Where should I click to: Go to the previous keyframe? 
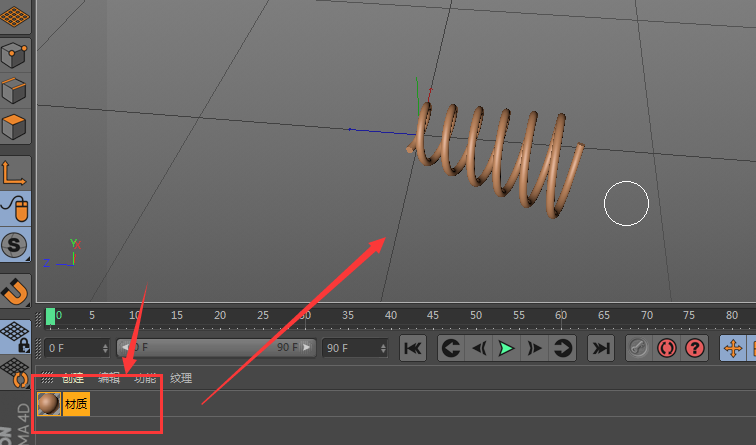click(450, 348)
